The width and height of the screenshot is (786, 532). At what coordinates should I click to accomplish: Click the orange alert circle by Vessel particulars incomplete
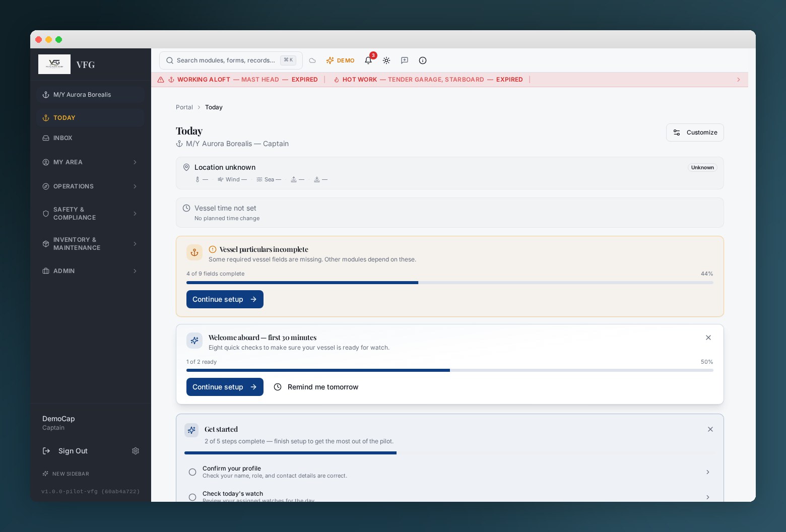pyautogui.click(x=213, y=249)
